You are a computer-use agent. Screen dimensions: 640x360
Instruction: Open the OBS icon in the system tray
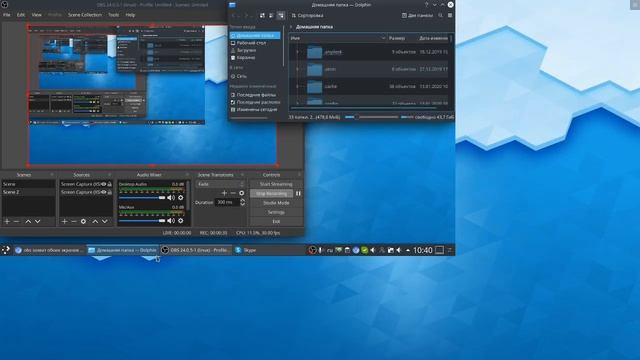[312, 250]
